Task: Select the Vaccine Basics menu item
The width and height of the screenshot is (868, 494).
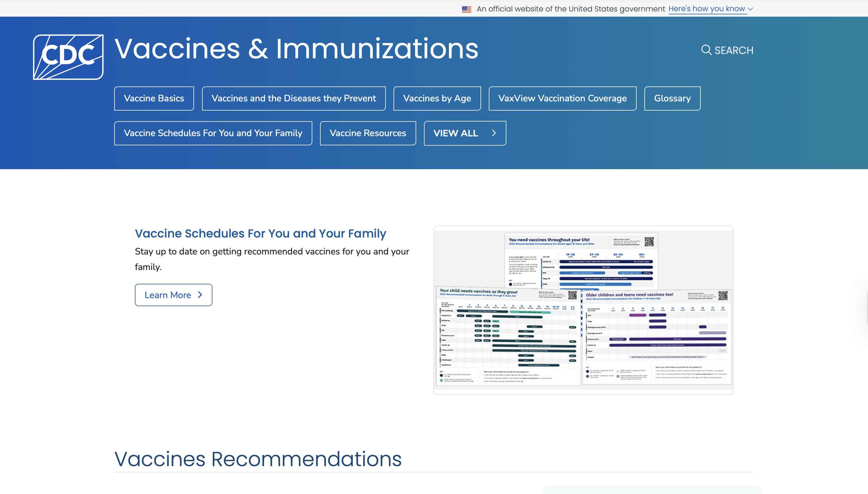Action: (154, 99)
